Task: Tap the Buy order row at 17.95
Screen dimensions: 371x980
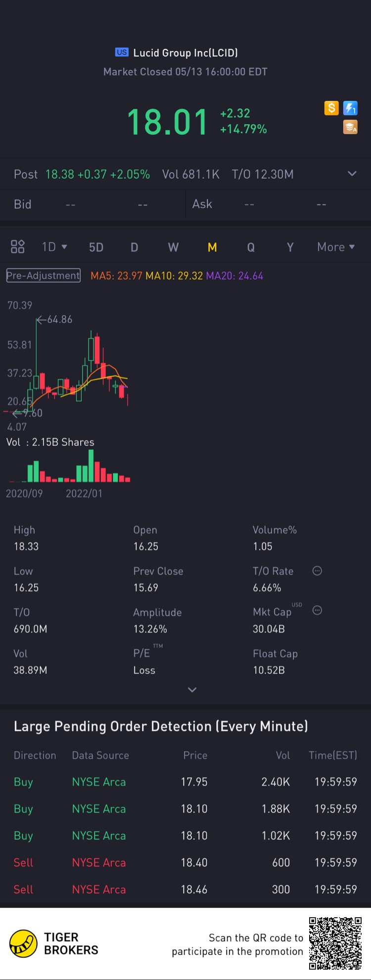Action: click(185, 782)
